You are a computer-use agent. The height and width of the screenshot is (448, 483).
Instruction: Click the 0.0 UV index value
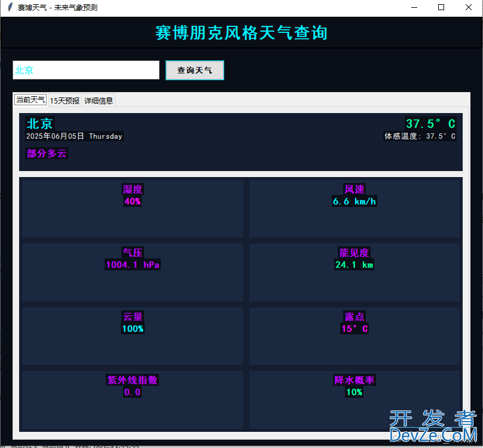(x=133, y=392)
